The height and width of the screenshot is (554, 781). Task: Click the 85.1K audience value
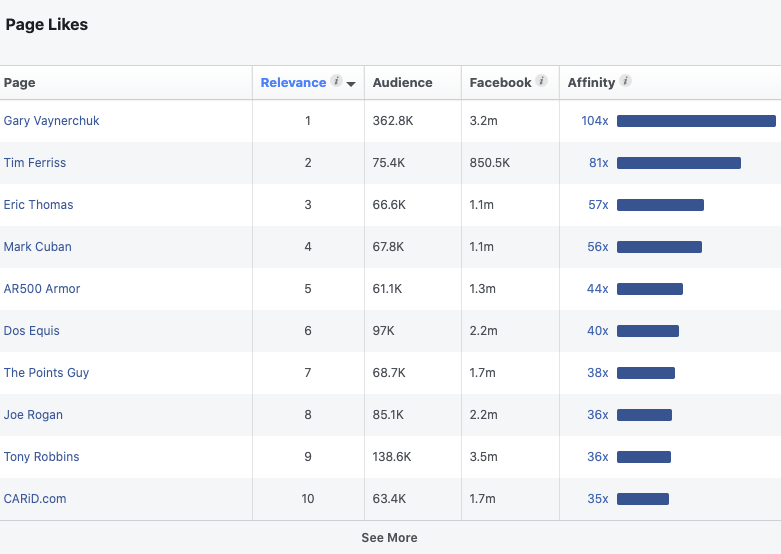click(x=389, y=415)
